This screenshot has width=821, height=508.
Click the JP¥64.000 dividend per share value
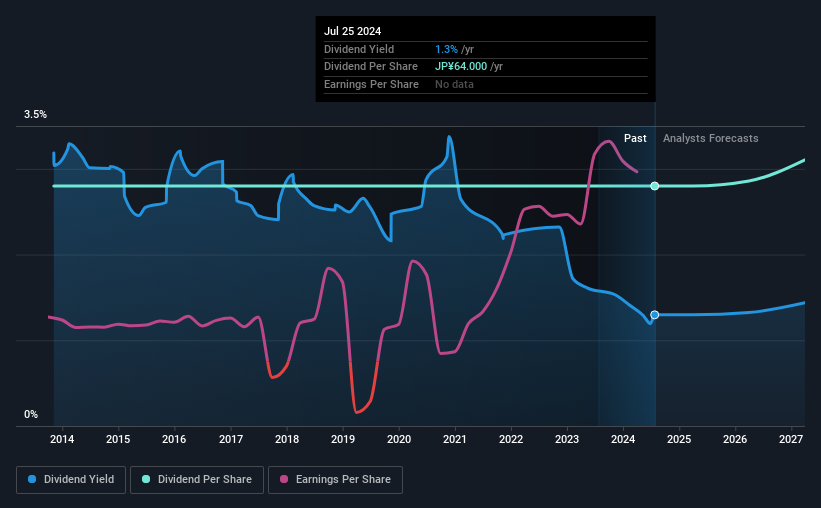pyautogui.click(x=461, y=67)
